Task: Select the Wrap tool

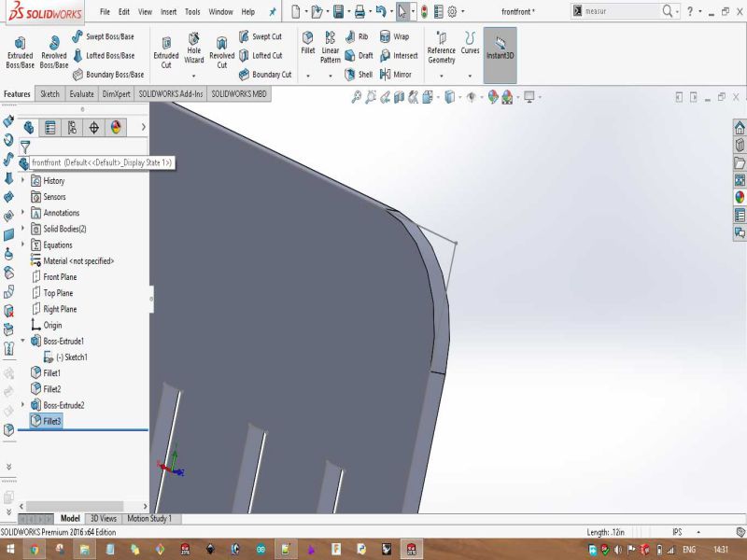Action: click(x=394, y=36)
